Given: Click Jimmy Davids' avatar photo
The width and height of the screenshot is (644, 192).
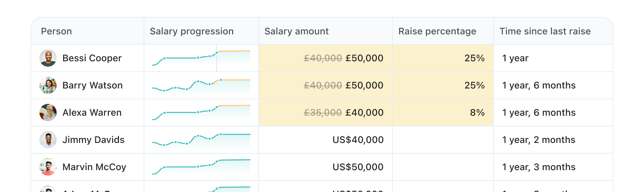Looking at the screenshot, I should click(x=48, y=140).
